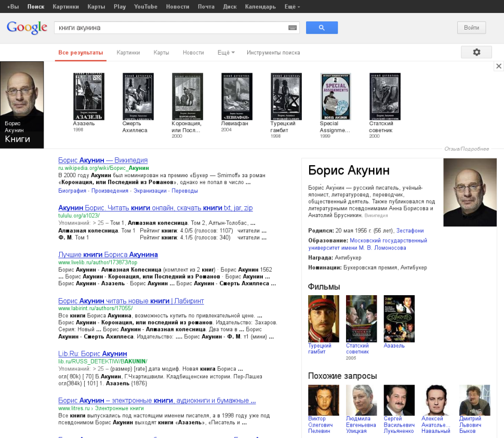Expand the Ещё dropdown under the search box

point(226,52)
